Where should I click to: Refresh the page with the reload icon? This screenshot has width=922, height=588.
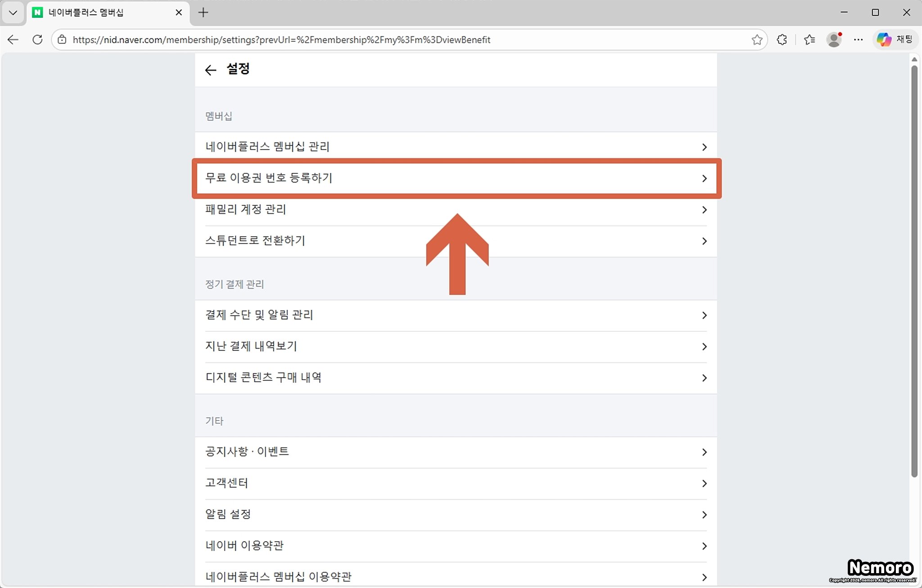37,40
